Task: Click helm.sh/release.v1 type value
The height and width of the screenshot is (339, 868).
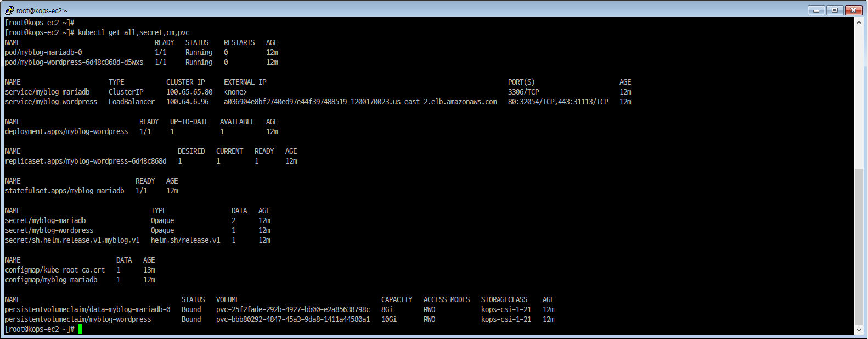Action: point(185,240)
